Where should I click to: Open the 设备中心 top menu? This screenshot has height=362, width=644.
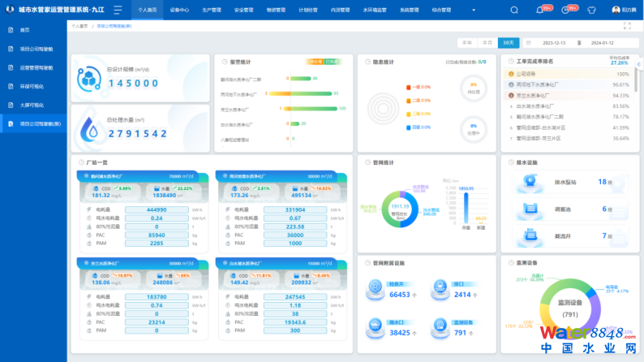click(179, 11)
